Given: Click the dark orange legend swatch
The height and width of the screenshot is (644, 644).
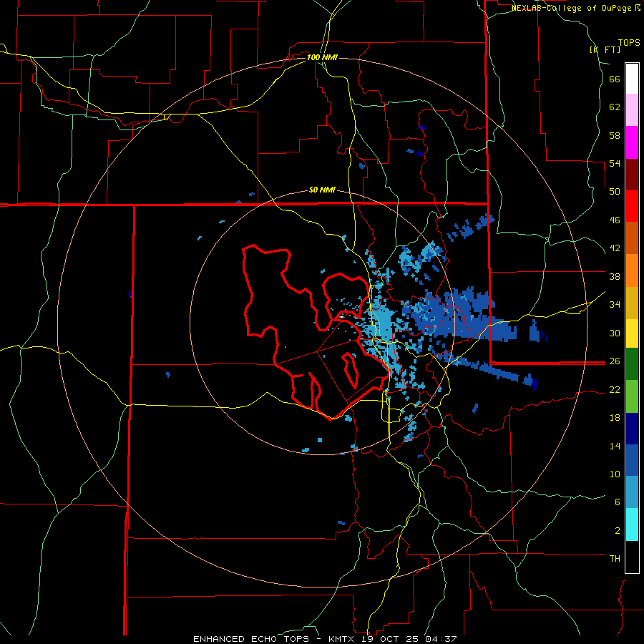Looking at the screenshot, I should pyautogui.click(x=632, y=238).
